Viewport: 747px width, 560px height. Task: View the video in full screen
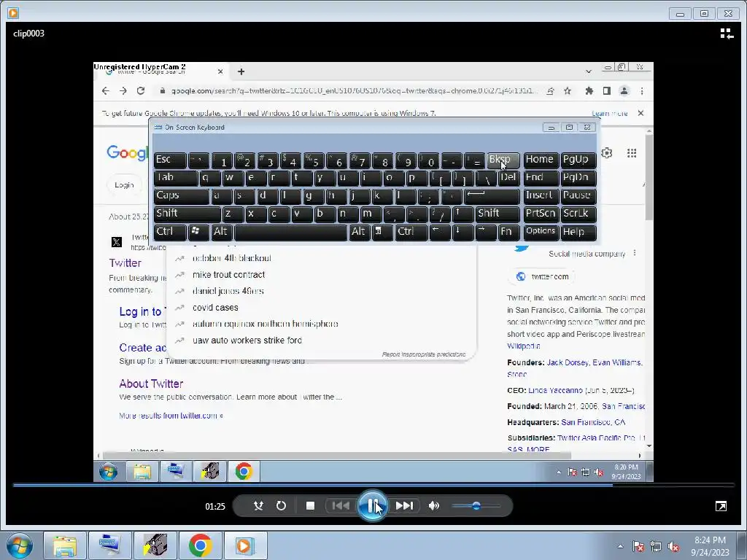coord(721,506)
